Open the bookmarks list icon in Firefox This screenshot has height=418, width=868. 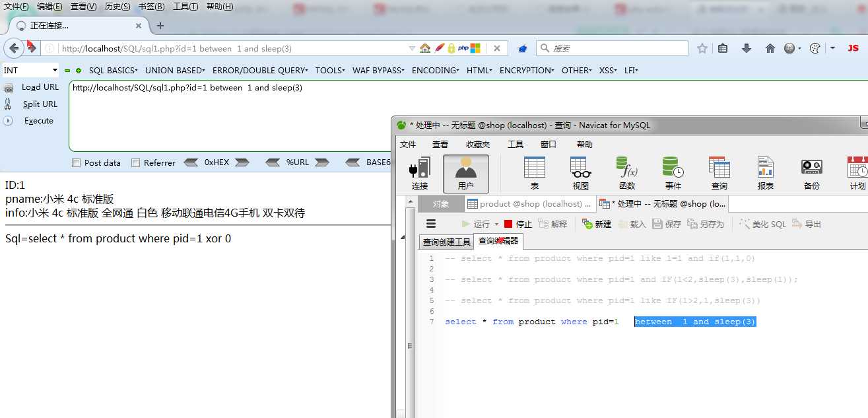723,48
